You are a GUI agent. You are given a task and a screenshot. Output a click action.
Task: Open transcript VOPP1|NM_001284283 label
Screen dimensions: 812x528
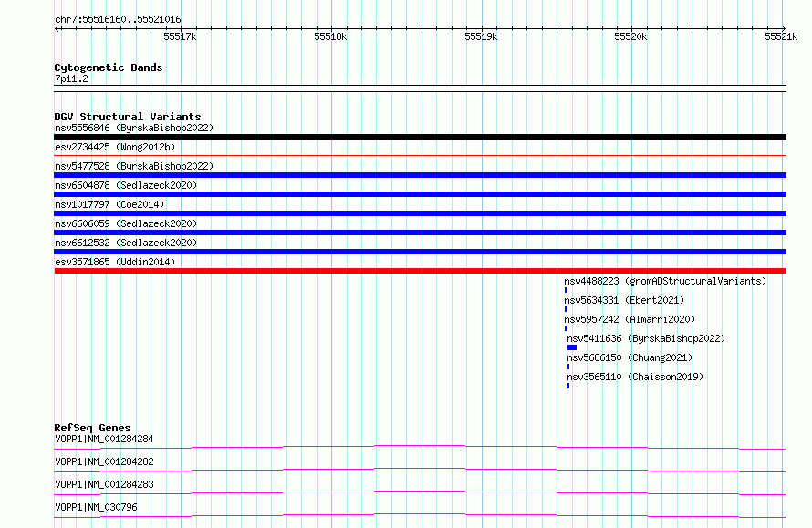pyautogui.click(x=104, y=484)
